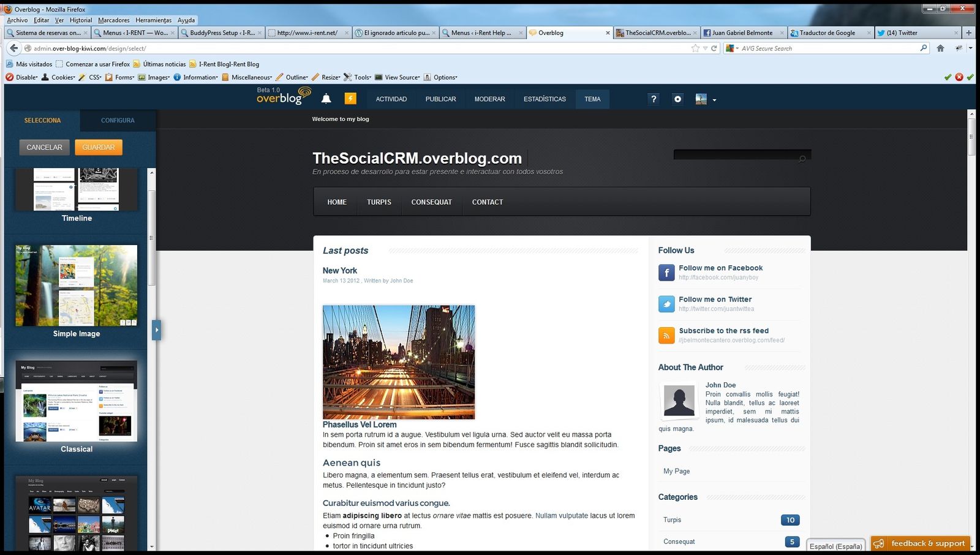Image resolution: width=980 pixels, height=555 pixels.
Task: Open the New York post title link
Action: (340, 270)
